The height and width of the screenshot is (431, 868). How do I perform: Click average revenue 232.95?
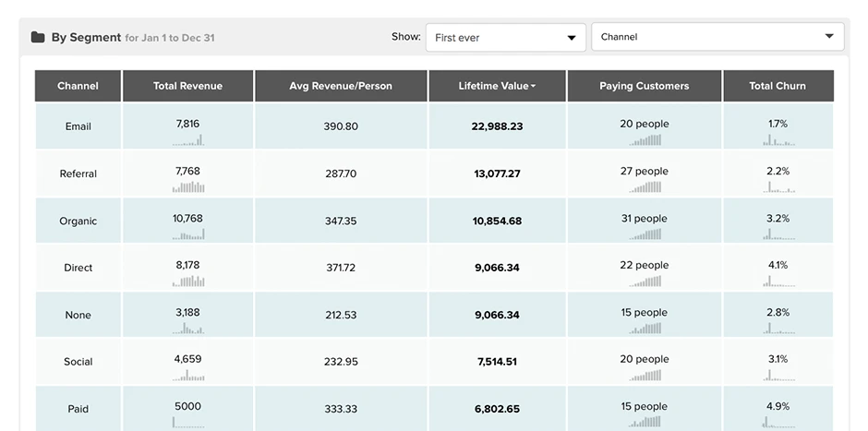click(x=341, y=362)
